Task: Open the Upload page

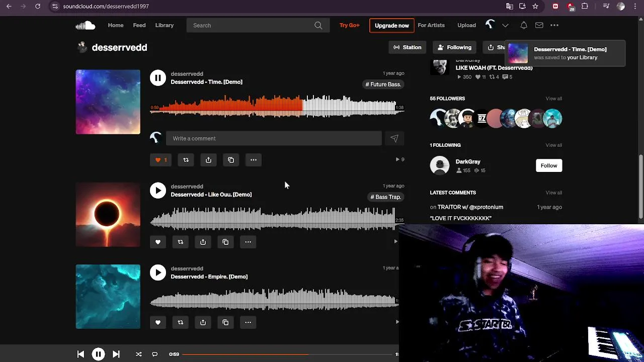Action: [466, 25]
